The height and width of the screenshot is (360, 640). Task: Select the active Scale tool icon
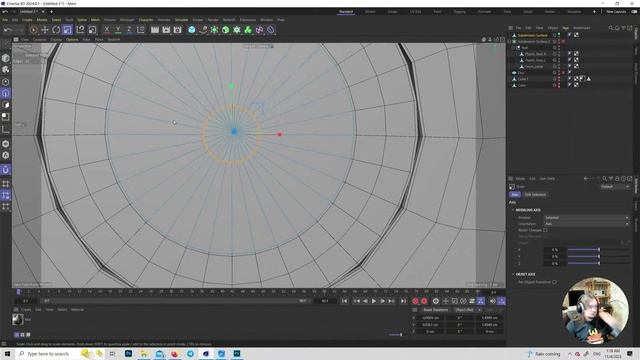click(67, 30)
